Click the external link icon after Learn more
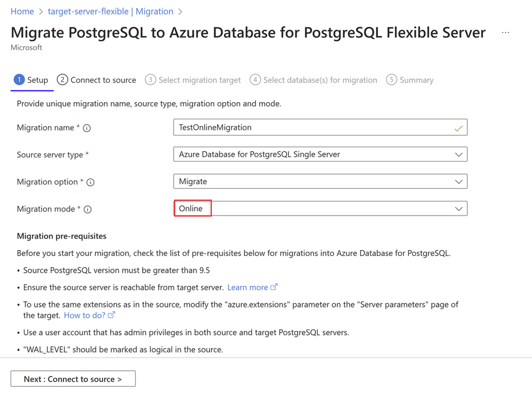This screenshot has height=398, width=532. pyautogui.click(x=274, y=287)
